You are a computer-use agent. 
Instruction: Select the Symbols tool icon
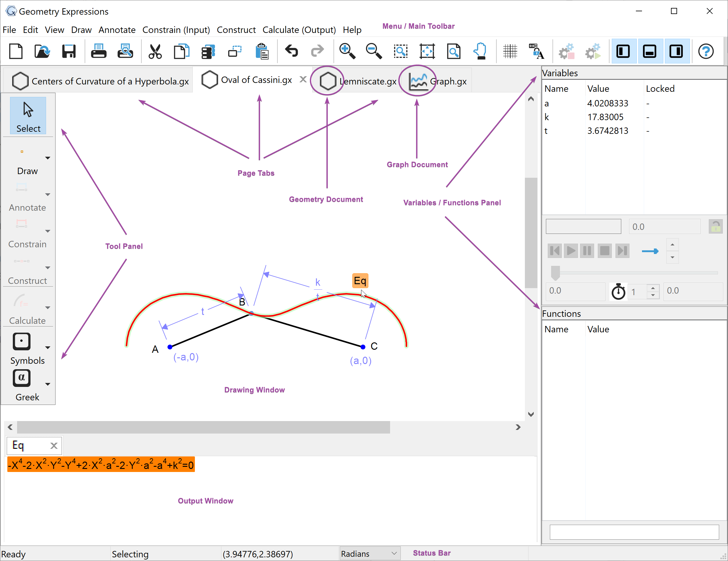point(22,341)
